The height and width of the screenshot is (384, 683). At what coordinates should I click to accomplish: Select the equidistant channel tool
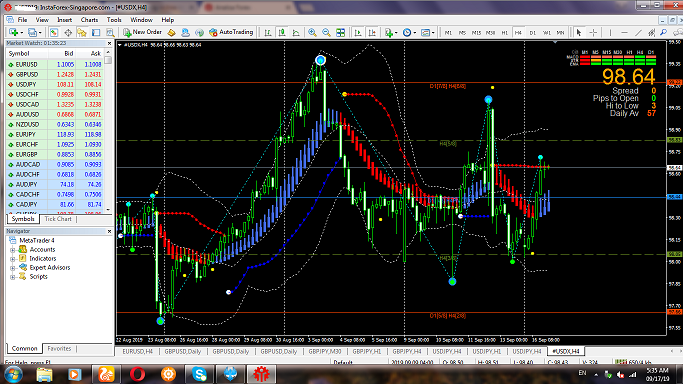(x=652, y=32)
